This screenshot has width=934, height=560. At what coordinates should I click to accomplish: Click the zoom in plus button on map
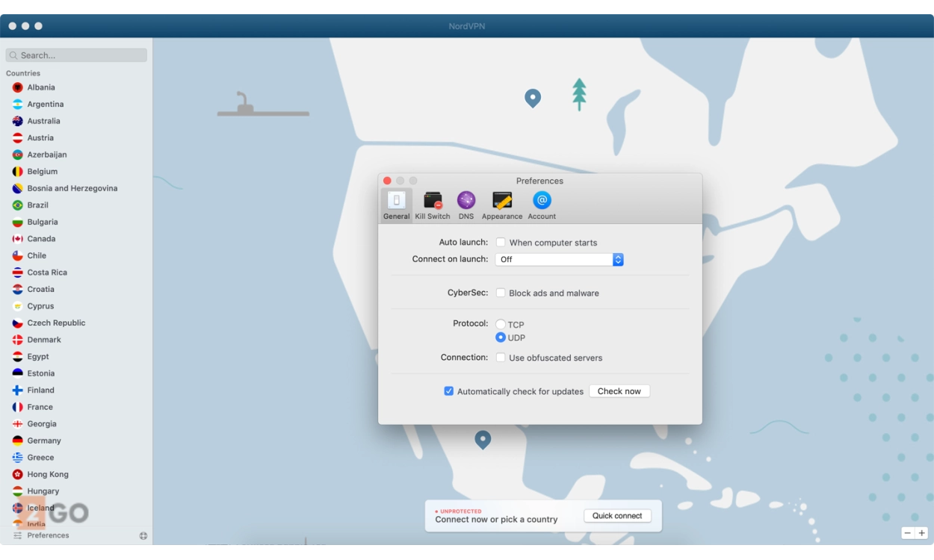pyautogui.click(x=921, y=533)
